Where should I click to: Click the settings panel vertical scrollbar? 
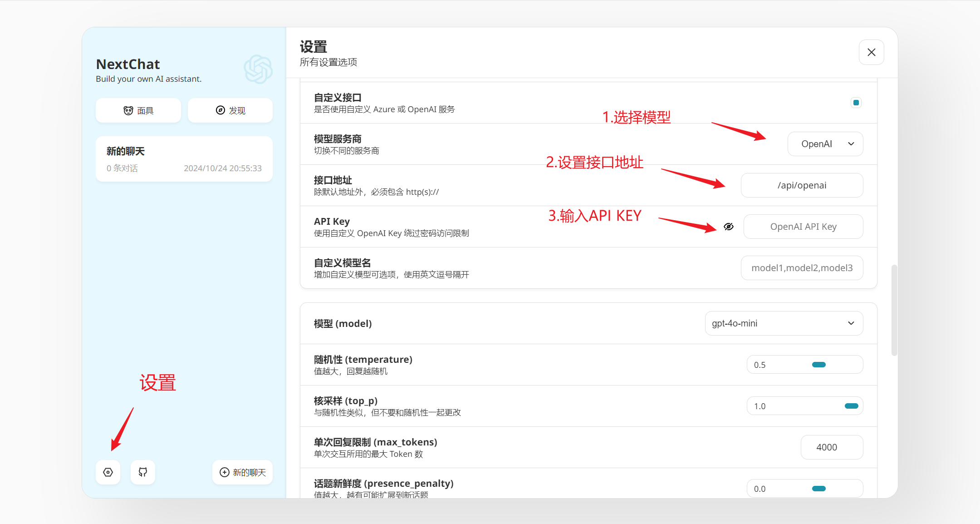894,310
